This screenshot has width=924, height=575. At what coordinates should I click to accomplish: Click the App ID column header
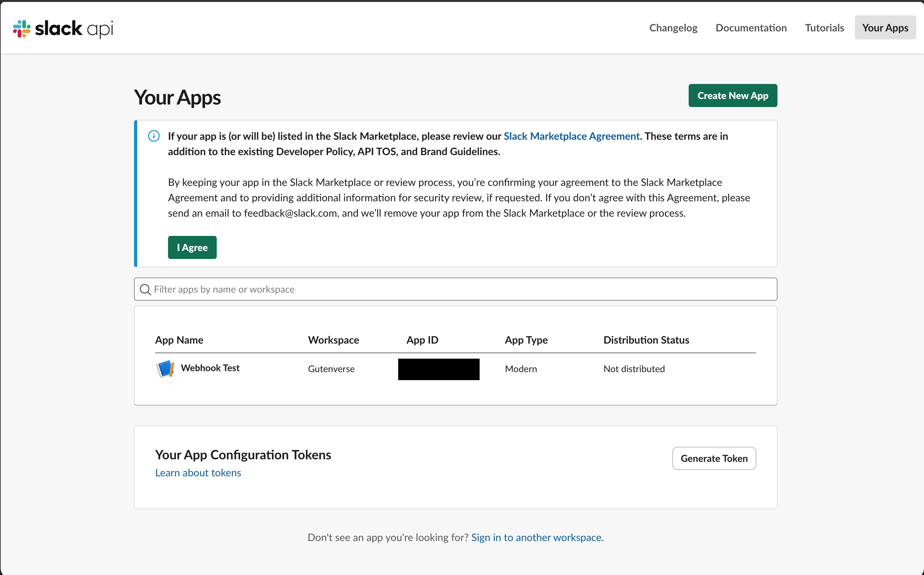click(x=422, y=340)
